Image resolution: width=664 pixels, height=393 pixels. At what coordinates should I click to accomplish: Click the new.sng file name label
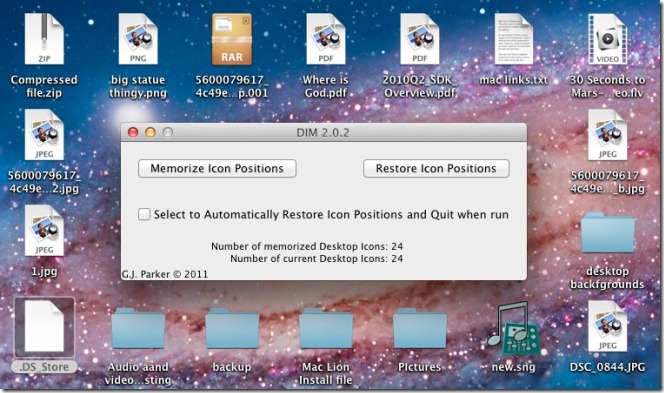tap(514, 367)
